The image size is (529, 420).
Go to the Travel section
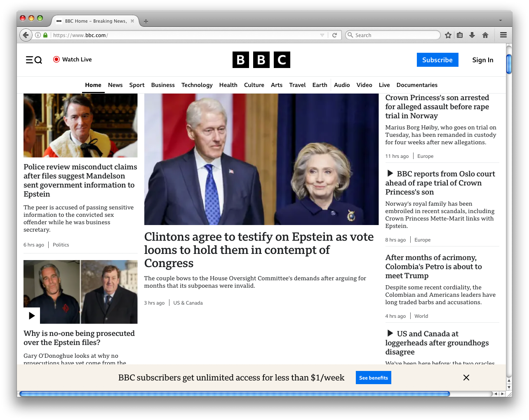(297, 85)
